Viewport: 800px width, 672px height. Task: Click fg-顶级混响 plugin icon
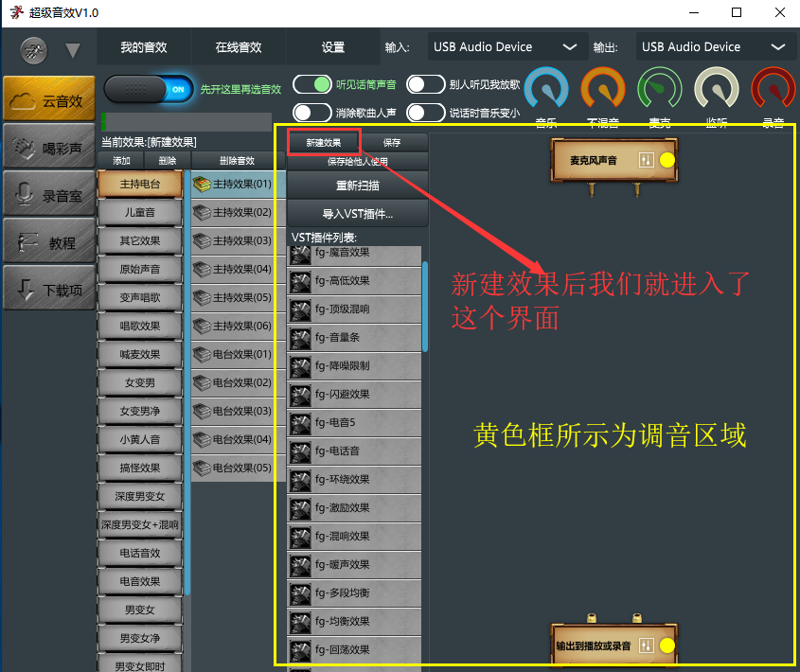point(300,309)
